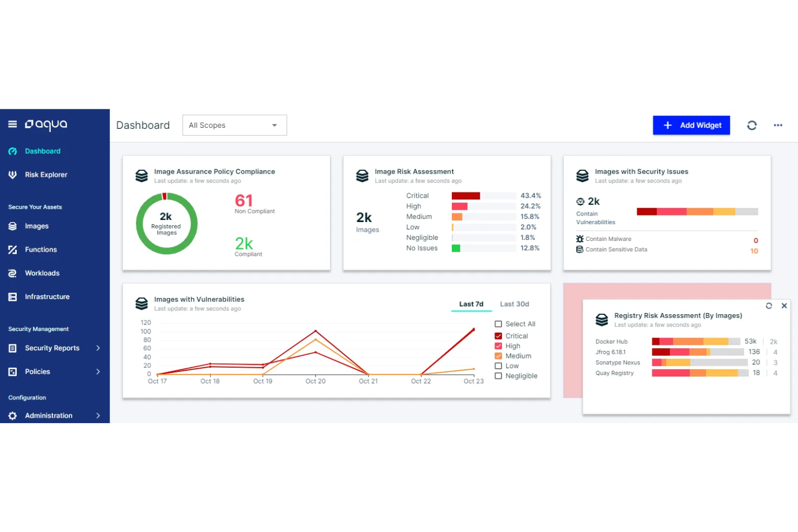Screen dimensions: 798x532
Task: Check the Low severity checkbox
Action: coord(498,365)
